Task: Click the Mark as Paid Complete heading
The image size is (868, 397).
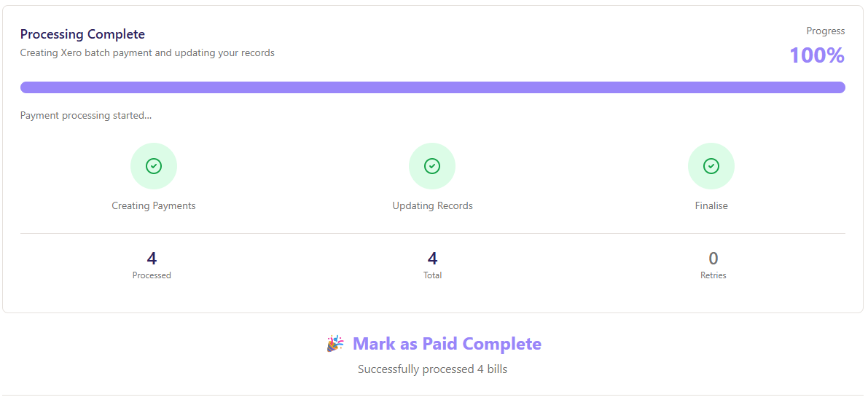Action: (x=447, y=344)
